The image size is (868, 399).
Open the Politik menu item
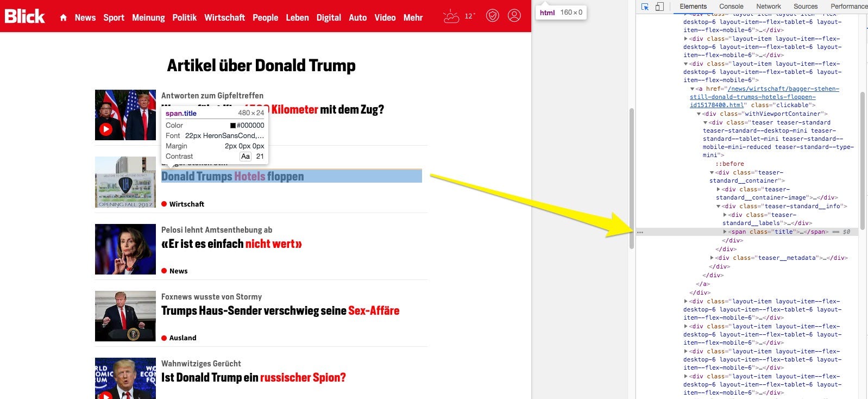[x=185, y=17]
